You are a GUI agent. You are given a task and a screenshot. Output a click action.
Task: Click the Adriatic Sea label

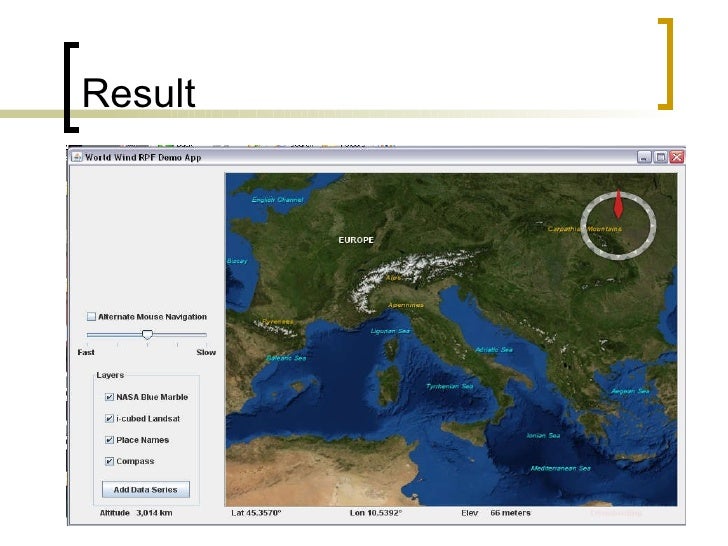(494, 350)
